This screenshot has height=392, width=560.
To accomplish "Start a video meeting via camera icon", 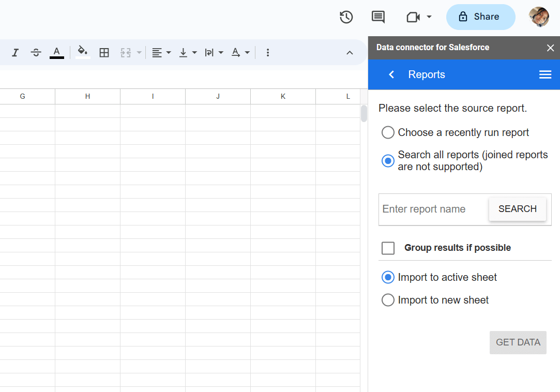I will (x=413, y=17).
